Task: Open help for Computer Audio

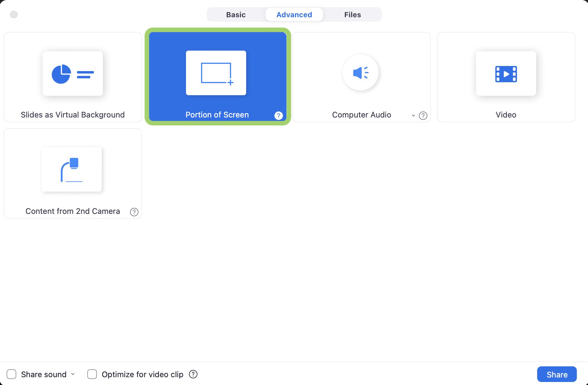Action: click(x=423, y=115)
